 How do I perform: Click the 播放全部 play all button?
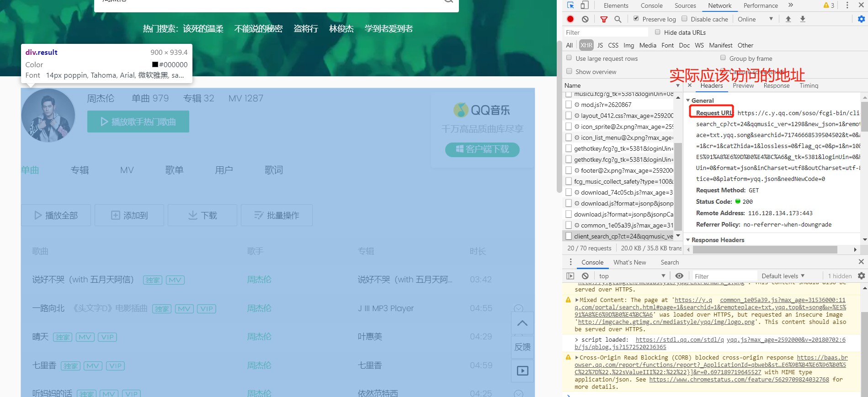[56, 215]
